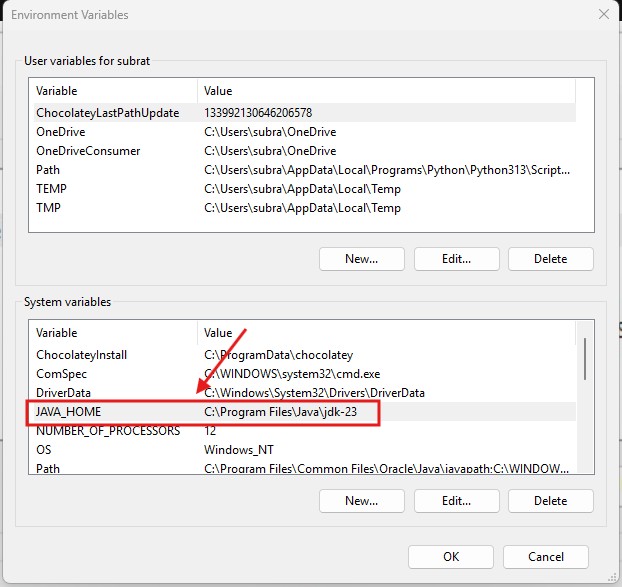
Task: Click Edit button under System variables
Action: [456, 500]
